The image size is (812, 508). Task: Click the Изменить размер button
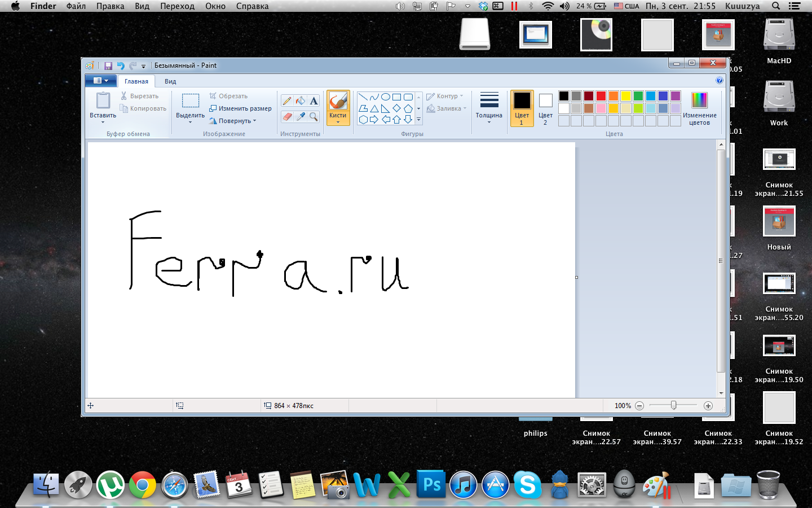tap(241, 108)
